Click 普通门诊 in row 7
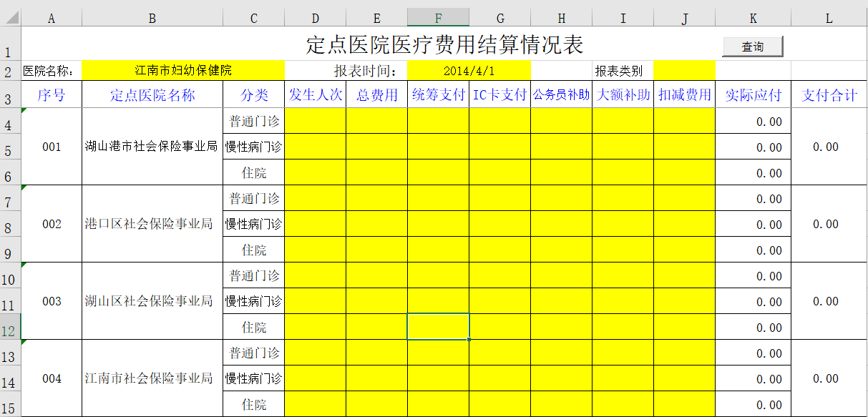 click(254, 198)
